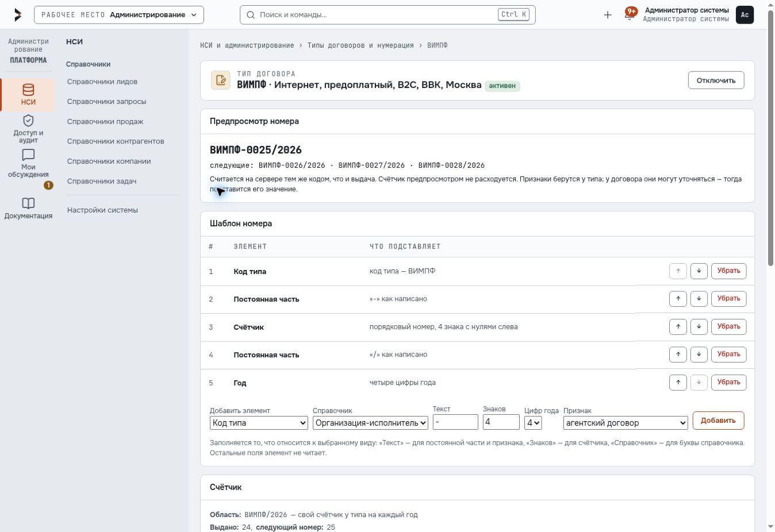Open Справочники запросы
775x532 pixels.
click(x=106, y=102)
